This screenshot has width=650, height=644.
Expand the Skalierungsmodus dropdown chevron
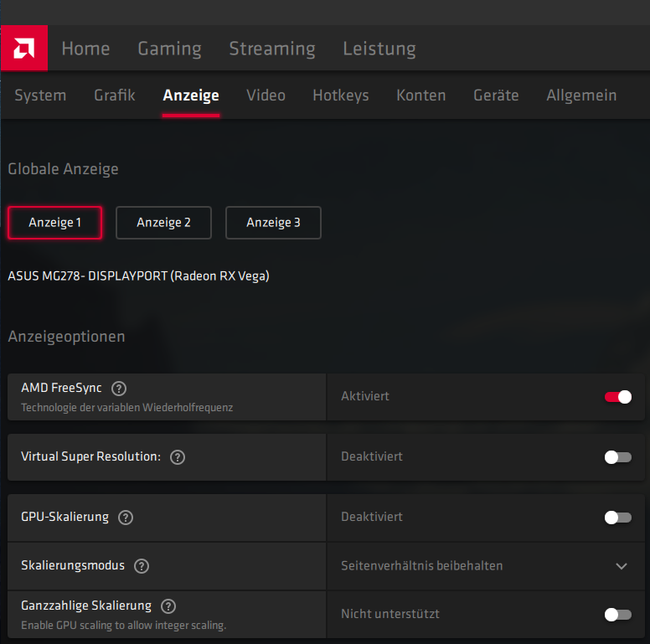(x=621, y=566)
